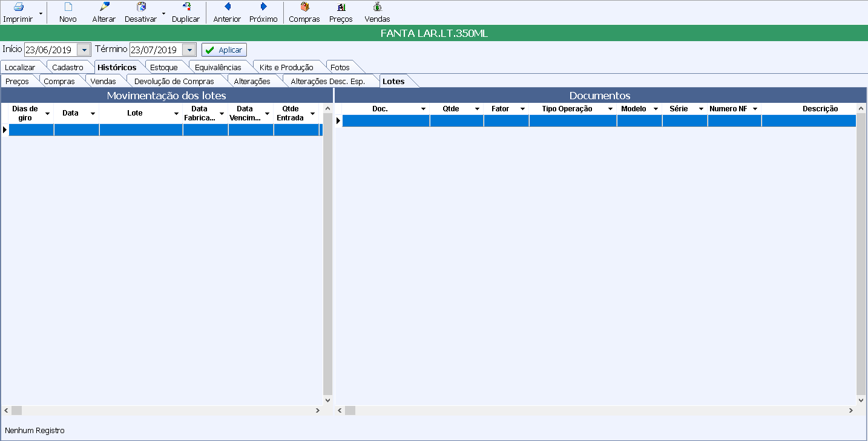Open the Fotos tab

click(x=340, y=67)
